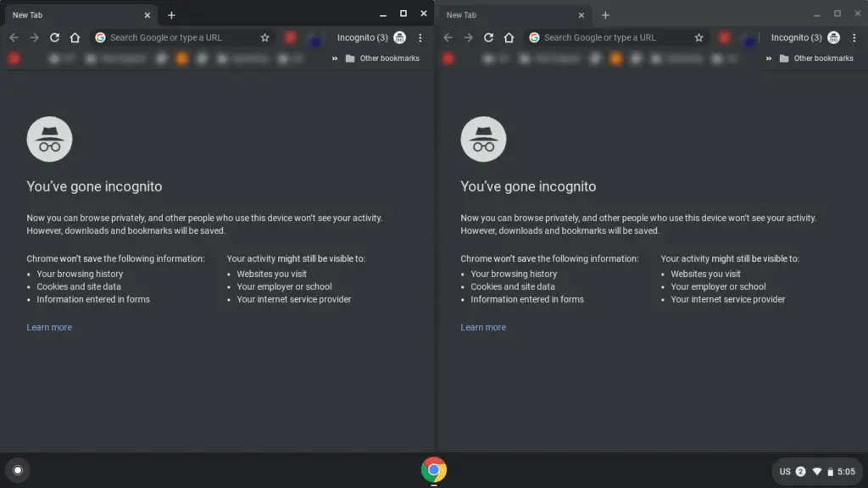Open the notification count badge

coord(800,472)
